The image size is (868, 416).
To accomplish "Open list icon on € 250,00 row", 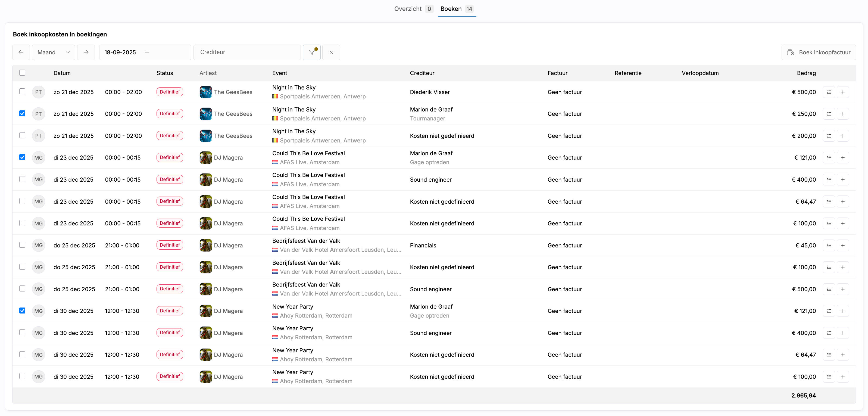I will pos(829,114).
